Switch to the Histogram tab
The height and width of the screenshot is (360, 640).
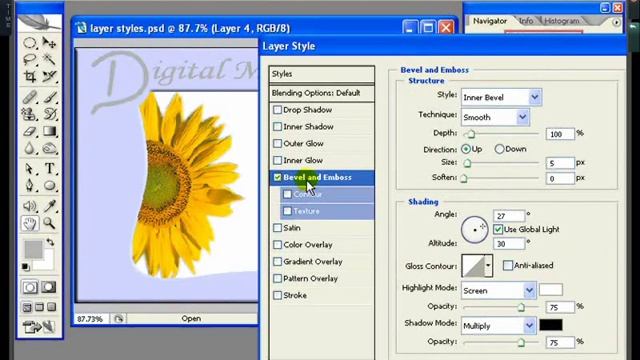pyautogui.click(x=562, y=21)
